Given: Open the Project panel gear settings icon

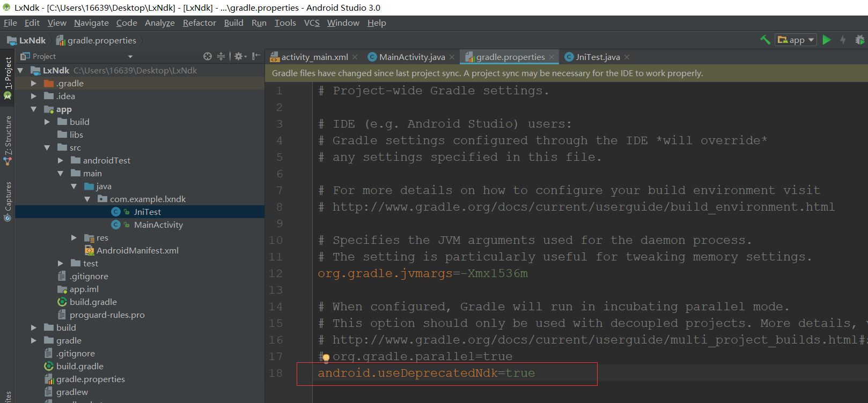Looking at the screenshot, I should point(240,56).
